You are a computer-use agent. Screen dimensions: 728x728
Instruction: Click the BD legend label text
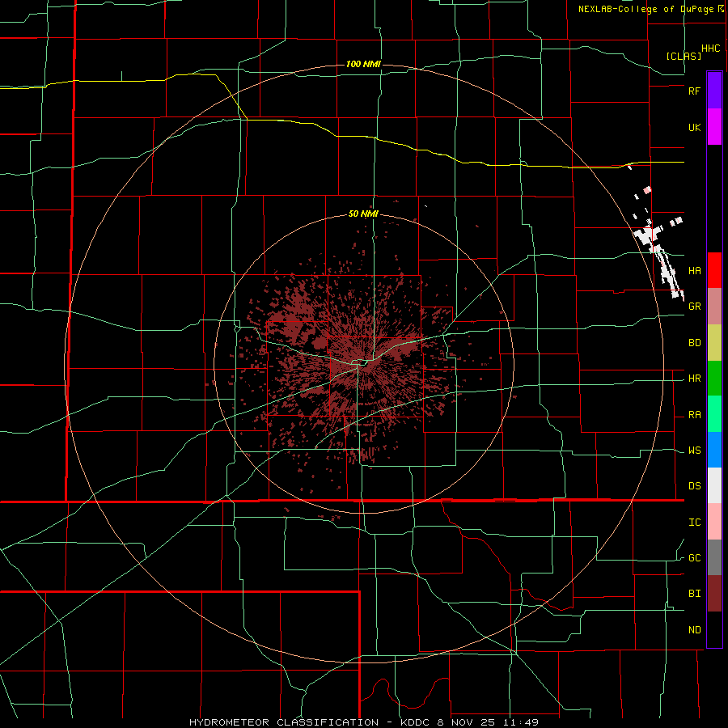point(695,343)
